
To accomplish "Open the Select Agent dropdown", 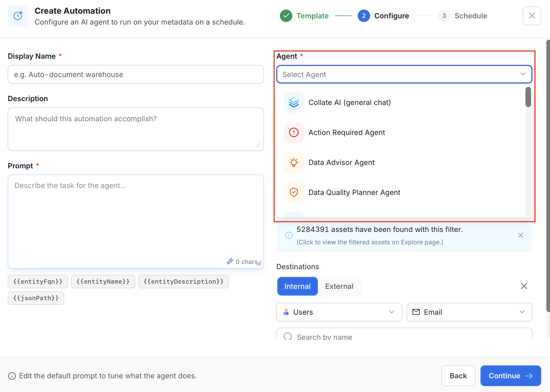I will pyautogui.click(x=404, y=74).
